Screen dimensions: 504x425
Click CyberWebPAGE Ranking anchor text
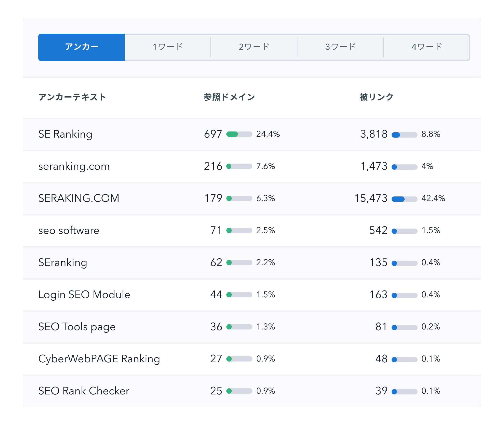(x=99, y=359)
